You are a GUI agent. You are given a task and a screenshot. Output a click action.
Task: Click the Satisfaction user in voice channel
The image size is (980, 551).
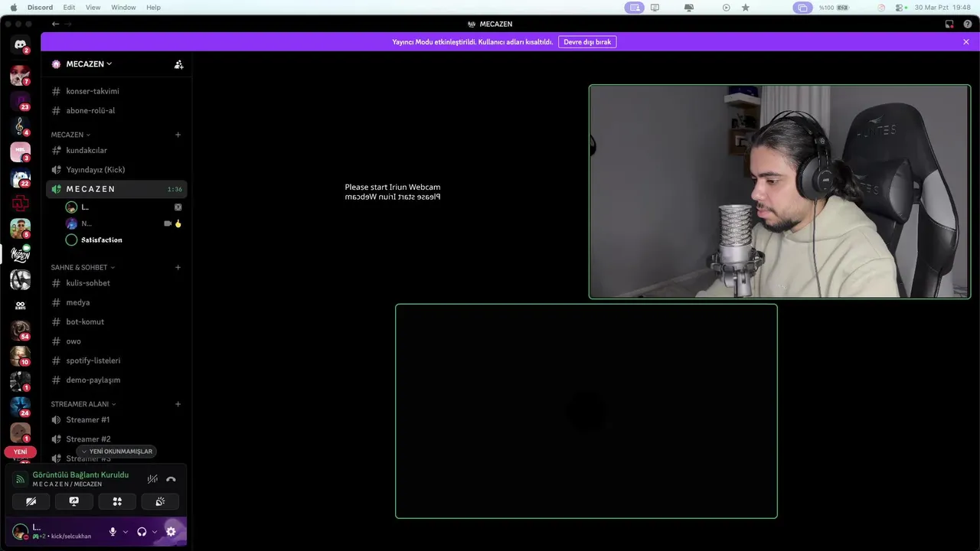101,240
